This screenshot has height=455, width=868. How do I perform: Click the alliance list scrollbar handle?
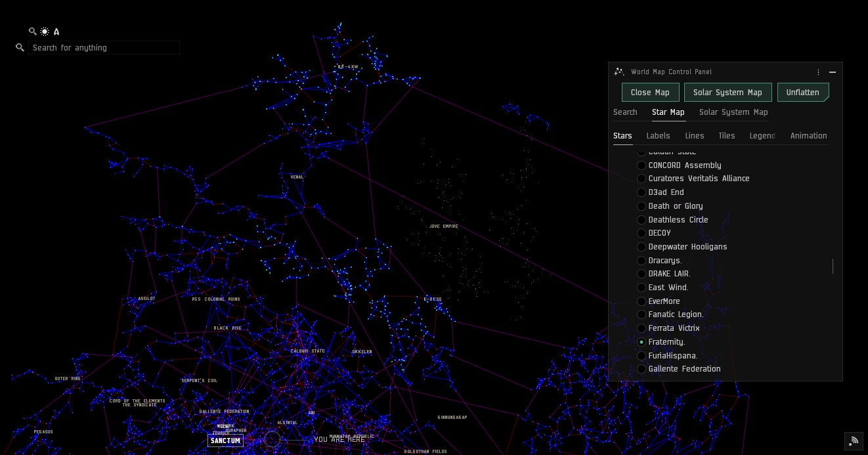pos(833,266)
